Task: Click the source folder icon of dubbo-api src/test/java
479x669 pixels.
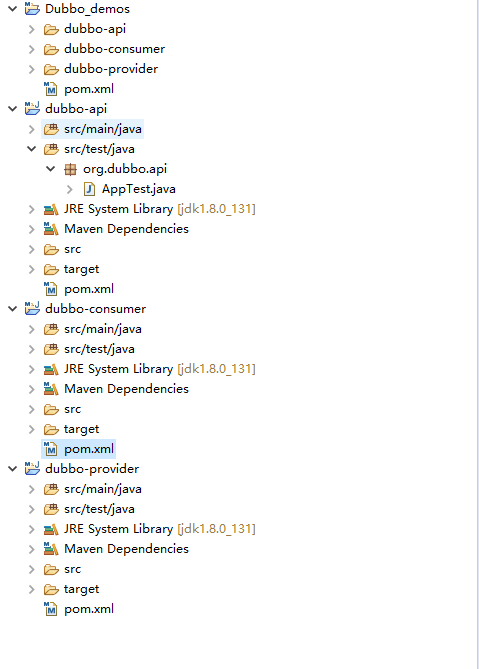Action: [x=51, y=149]
